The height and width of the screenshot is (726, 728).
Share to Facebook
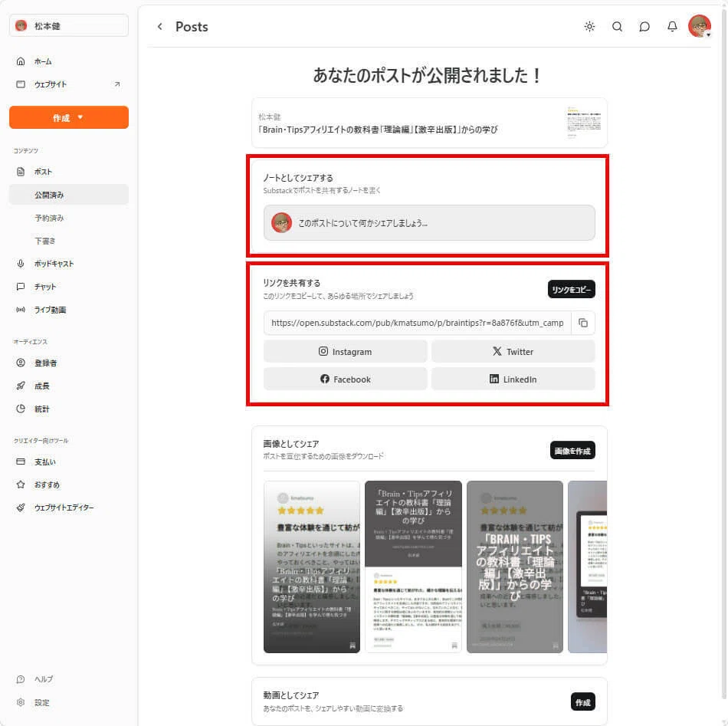(x=345, y=379)
